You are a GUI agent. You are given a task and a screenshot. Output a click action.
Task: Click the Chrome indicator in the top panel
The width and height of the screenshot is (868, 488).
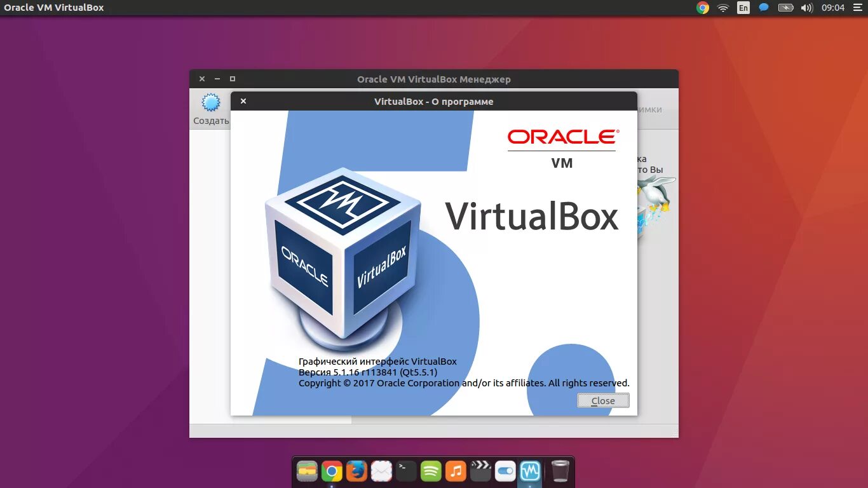[702, 8]
